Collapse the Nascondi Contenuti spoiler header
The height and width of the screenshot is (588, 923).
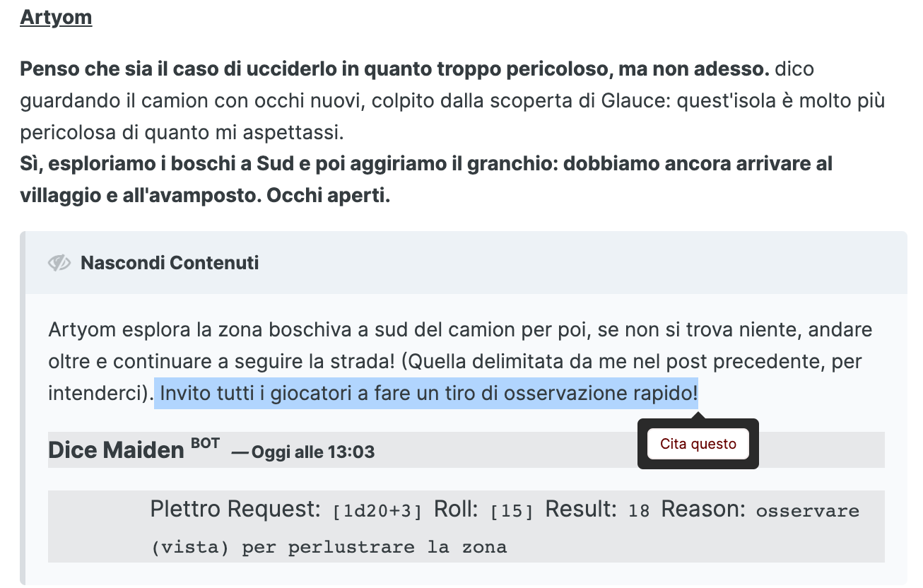tap(170, 264)
